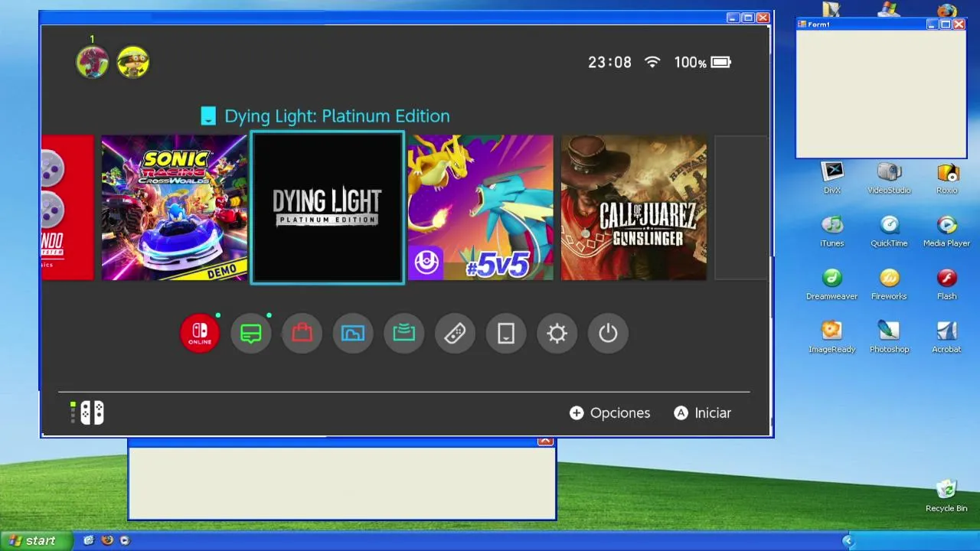The width and height of the screenshot is (980, 551).
Task: Open the QuickTime desktop icon
Action: point(889,232)
